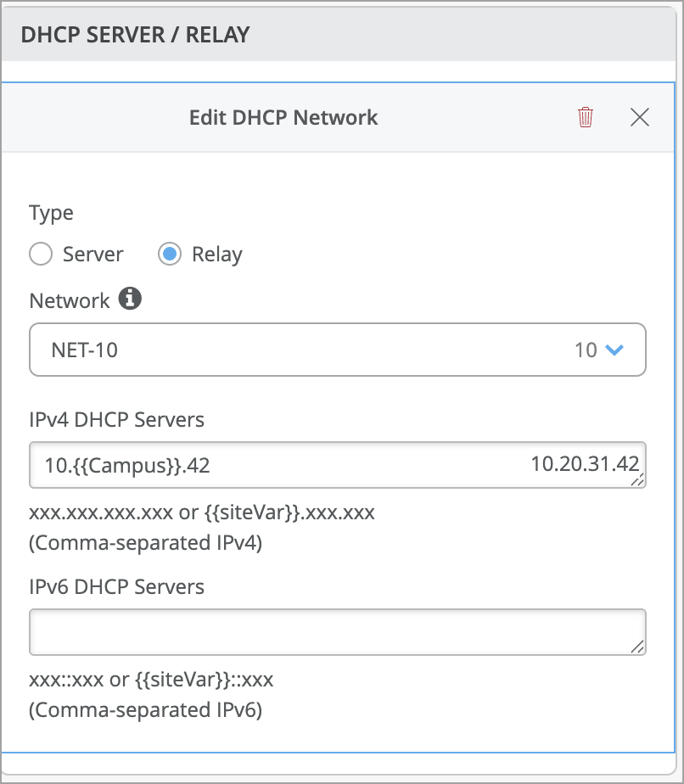Delete this DHCP network with trash icon
Screen dimensions: 684x784
coord(586,117)
